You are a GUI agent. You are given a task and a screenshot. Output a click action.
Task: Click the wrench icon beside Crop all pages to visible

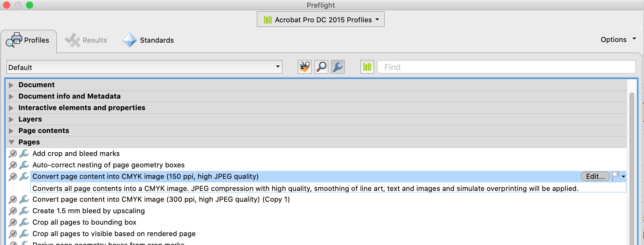click(x=24, y=234)
